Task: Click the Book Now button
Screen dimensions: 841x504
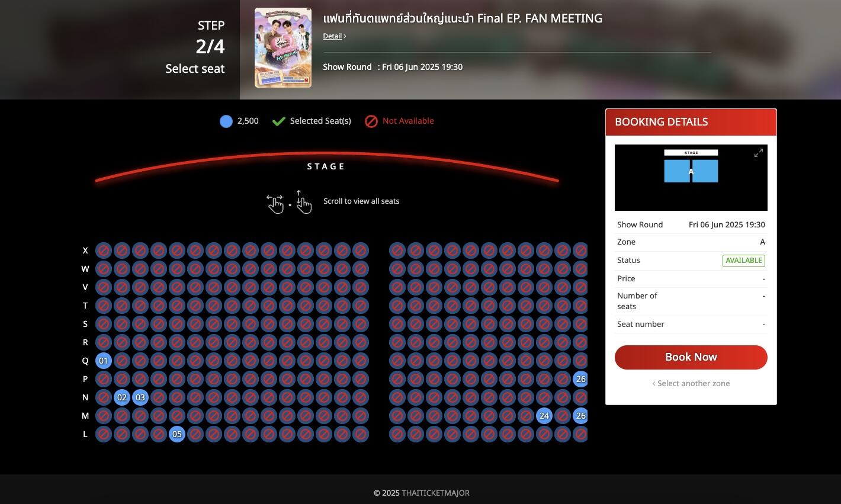Action: tap(691, 357)
